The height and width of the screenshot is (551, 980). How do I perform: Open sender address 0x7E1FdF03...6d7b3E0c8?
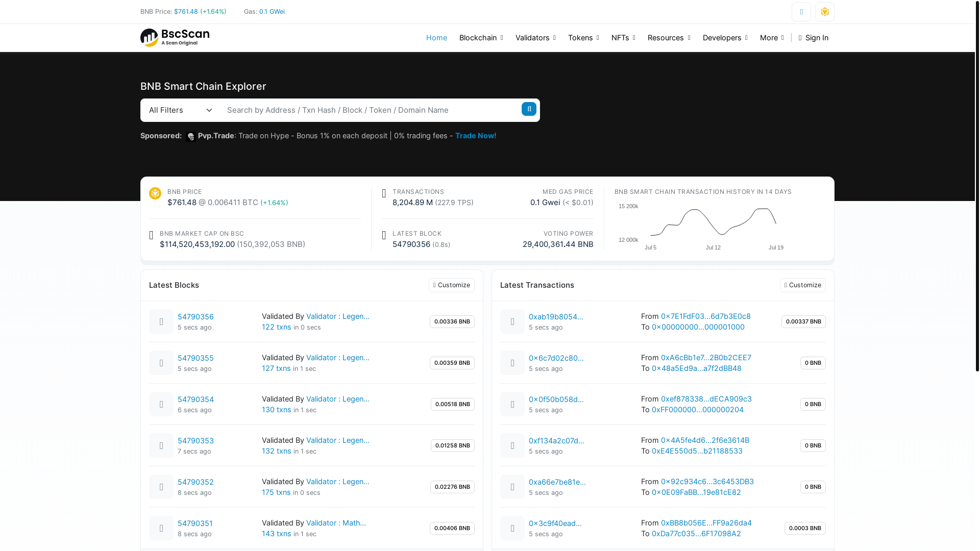[x=706, y=316]
